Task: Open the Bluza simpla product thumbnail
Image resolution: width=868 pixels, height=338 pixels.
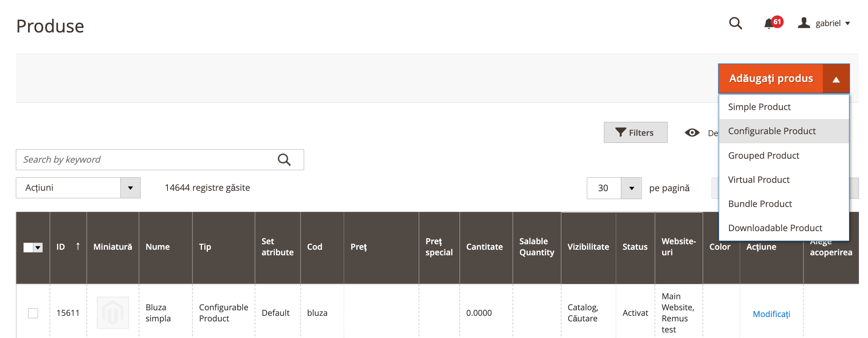Action: (113, 313)
